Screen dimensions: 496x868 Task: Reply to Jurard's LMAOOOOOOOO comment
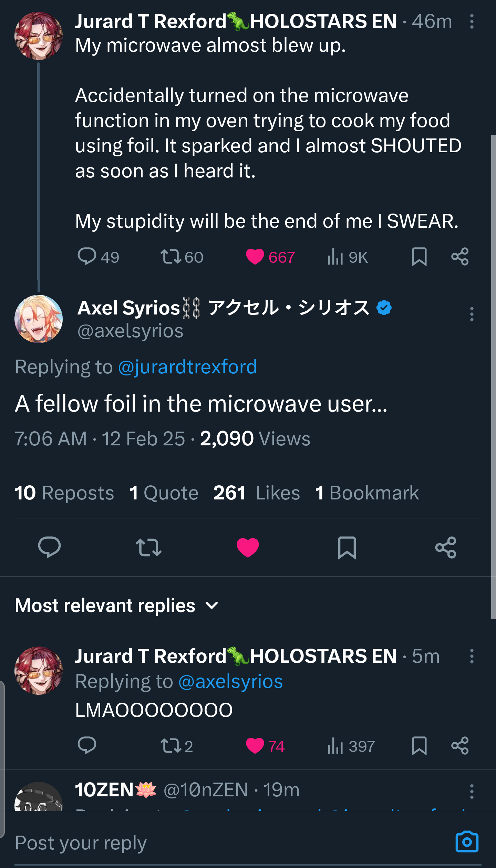(x=87, y=746)
